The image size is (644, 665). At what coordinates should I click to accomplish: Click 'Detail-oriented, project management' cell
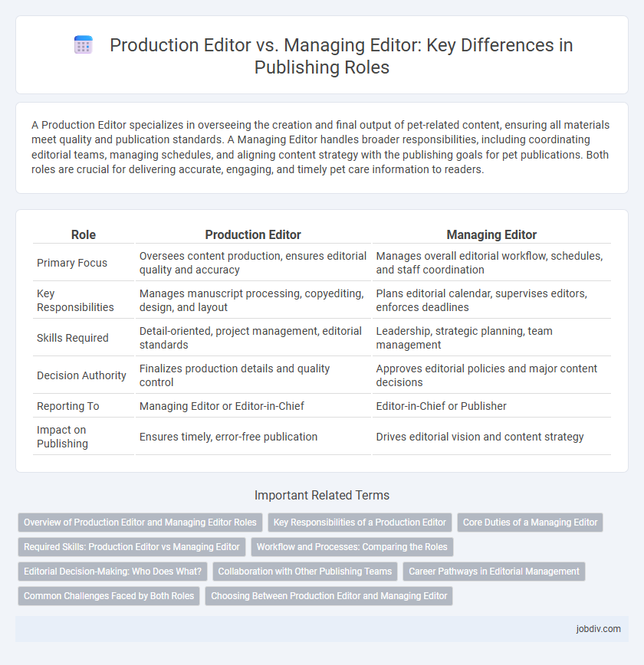click(x=253, y=338)
